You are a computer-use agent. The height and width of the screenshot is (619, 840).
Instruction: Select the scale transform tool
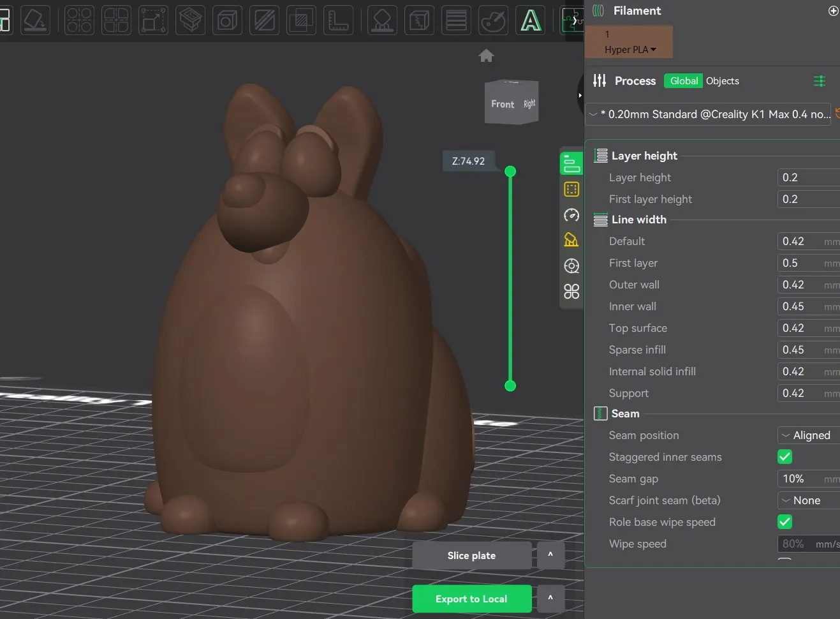coord(153,20)
